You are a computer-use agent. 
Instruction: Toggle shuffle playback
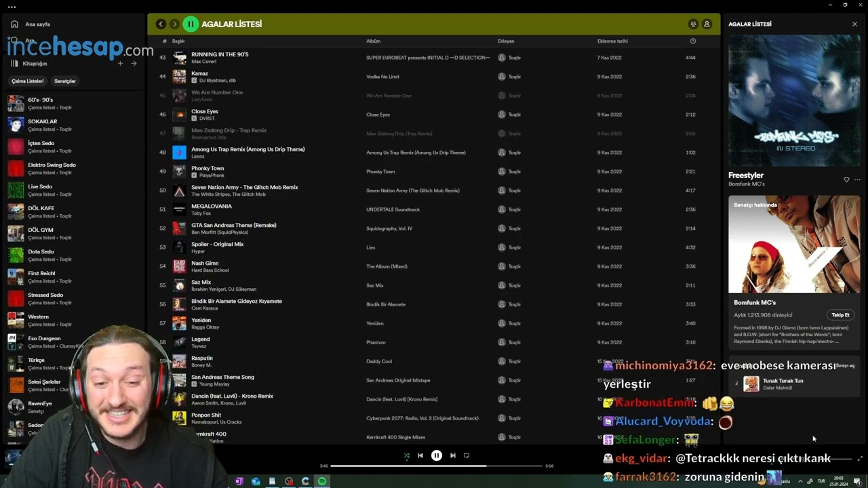(x=406, y=455)
